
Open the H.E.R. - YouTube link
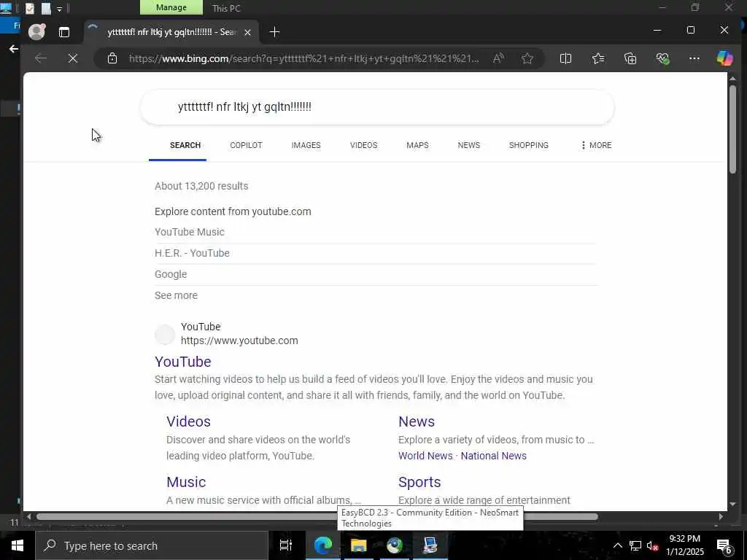(x=192, y=253)
